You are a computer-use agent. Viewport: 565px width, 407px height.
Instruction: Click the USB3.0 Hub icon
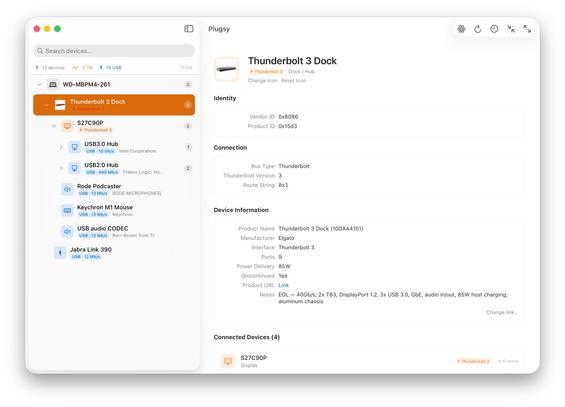point(74,147)
